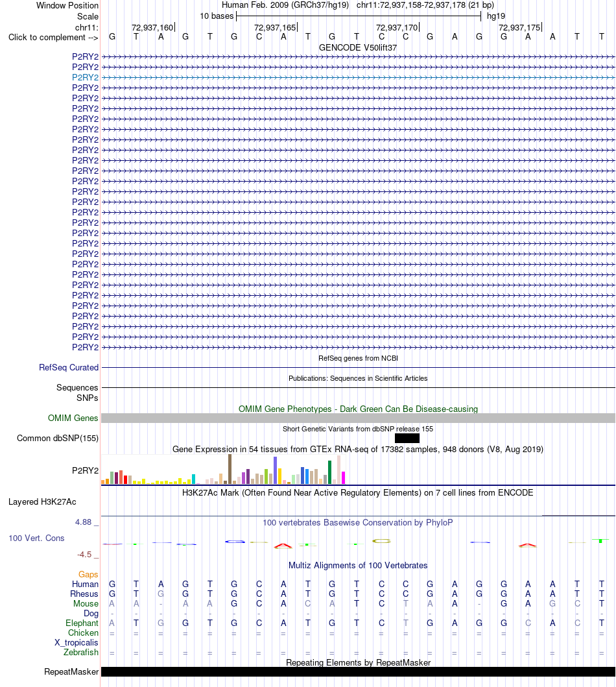Click the H3K27Ac Mark ENCODE track title
Image resolution: width=616 pixels, height=687 pixels.
pos(358,492)
